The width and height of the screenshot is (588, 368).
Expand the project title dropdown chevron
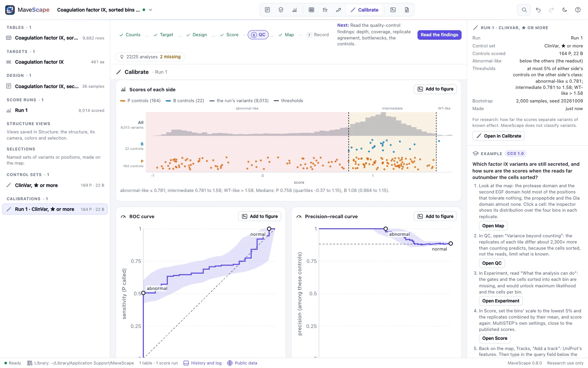coord(151,10)
